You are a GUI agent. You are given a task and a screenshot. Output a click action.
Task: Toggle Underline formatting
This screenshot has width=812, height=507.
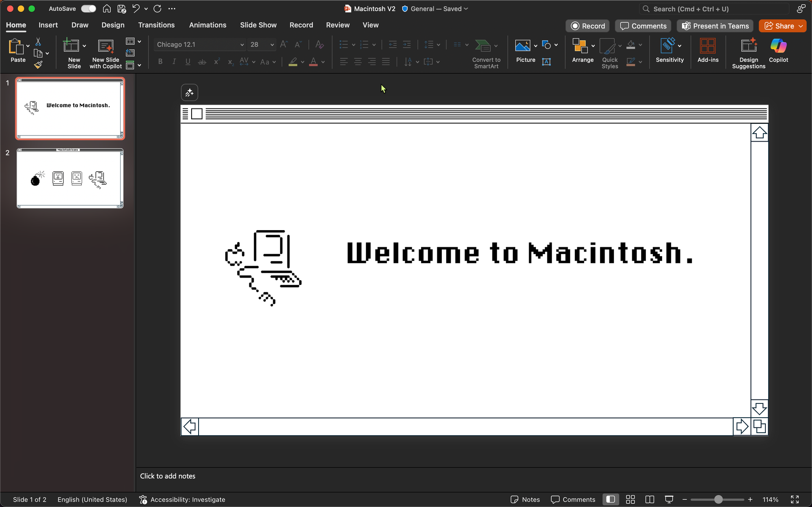coord(188,62)
